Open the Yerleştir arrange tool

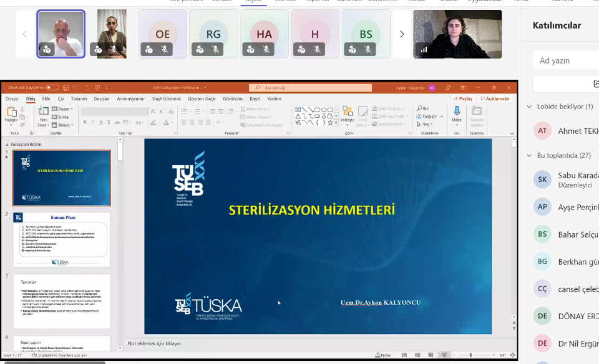[347, 113]
